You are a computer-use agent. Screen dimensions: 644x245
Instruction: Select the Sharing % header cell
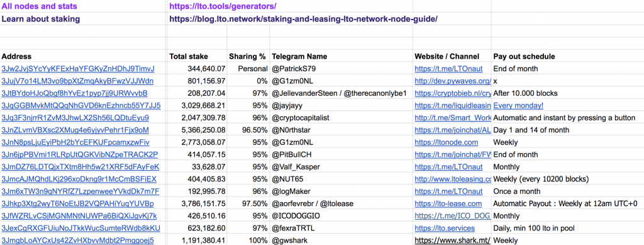(248, 56)
